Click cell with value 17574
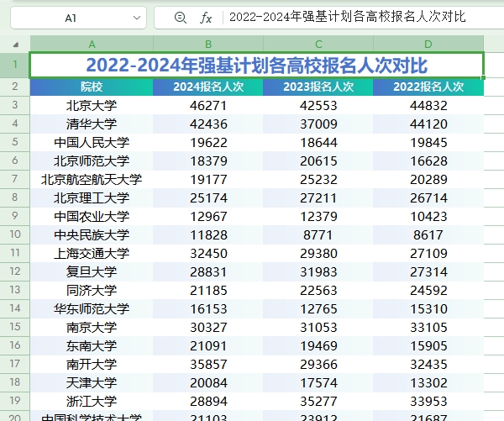 pos(318,382)
